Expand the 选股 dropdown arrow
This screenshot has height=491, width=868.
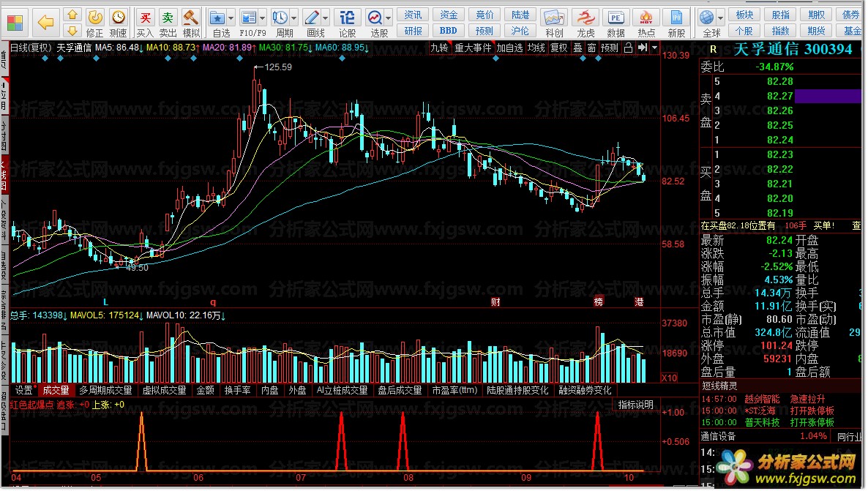[x=389, y=18]
